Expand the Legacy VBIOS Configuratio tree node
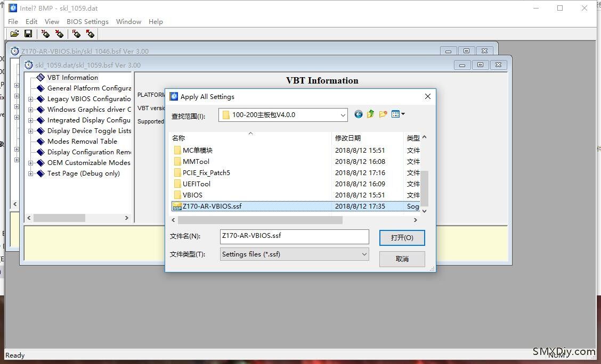The image size is (601, 364). coord(31,99)
